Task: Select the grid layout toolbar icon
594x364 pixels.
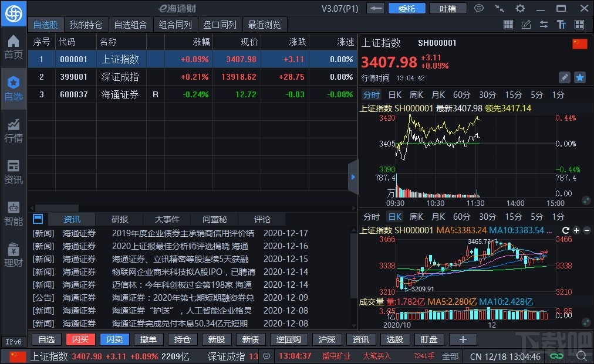Action: [x=508, y=25]
